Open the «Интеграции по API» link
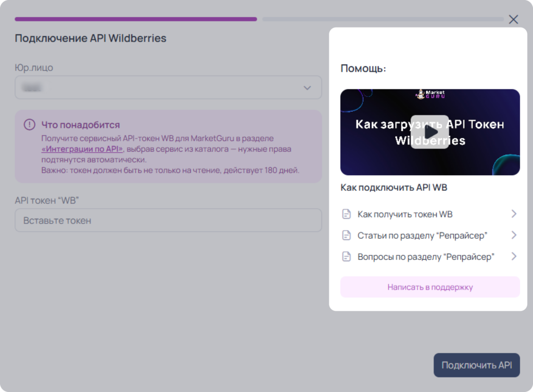 pyautogui.click(x=82, y=149)
